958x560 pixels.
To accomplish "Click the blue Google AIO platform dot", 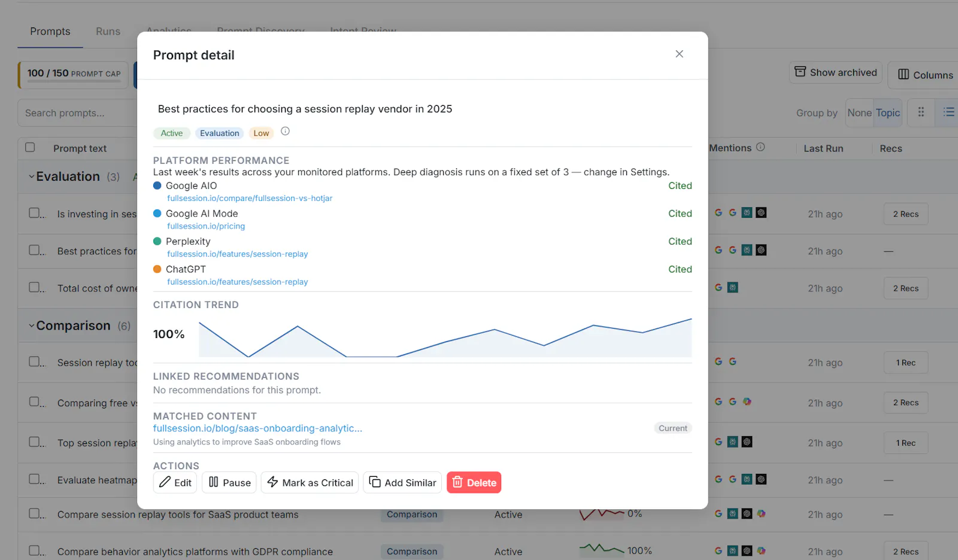I will [x=157, y=185].
